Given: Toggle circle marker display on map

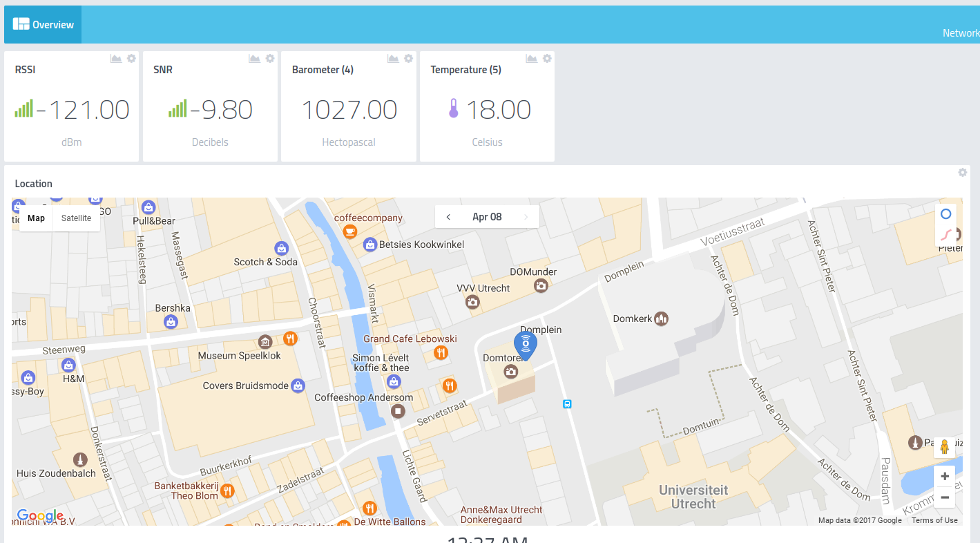Looking at the screenshot, I should coord(945,214).
